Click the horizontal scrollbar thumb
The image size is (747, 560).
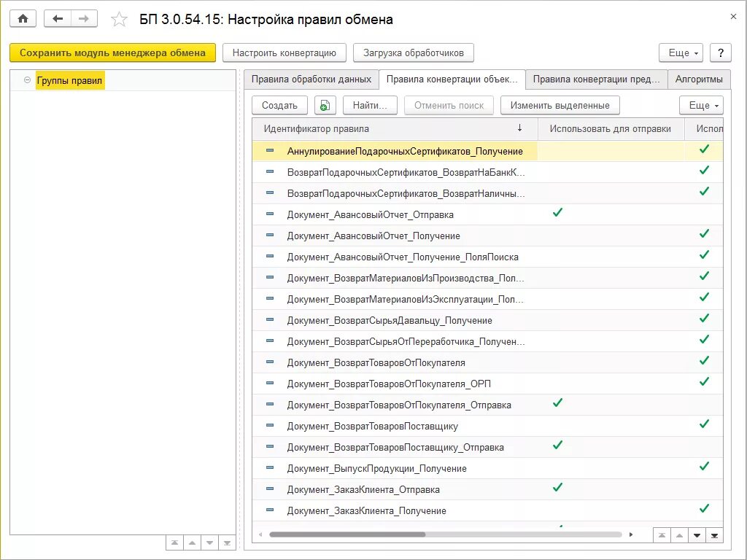point(347,534)
